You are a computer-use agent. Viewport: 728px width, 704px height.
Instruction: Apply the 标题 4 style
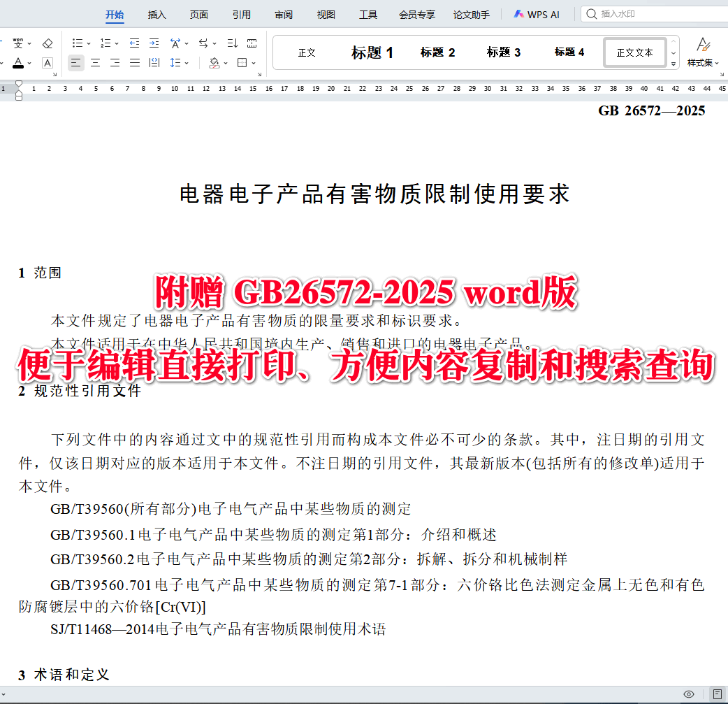(x=569, y=52)
